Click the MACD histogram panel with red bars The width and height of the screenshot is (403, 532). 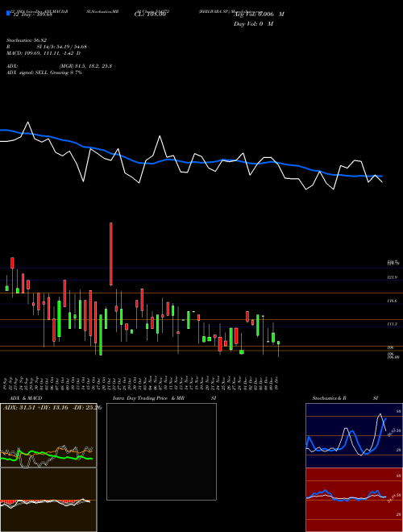[x=48, y=500]
